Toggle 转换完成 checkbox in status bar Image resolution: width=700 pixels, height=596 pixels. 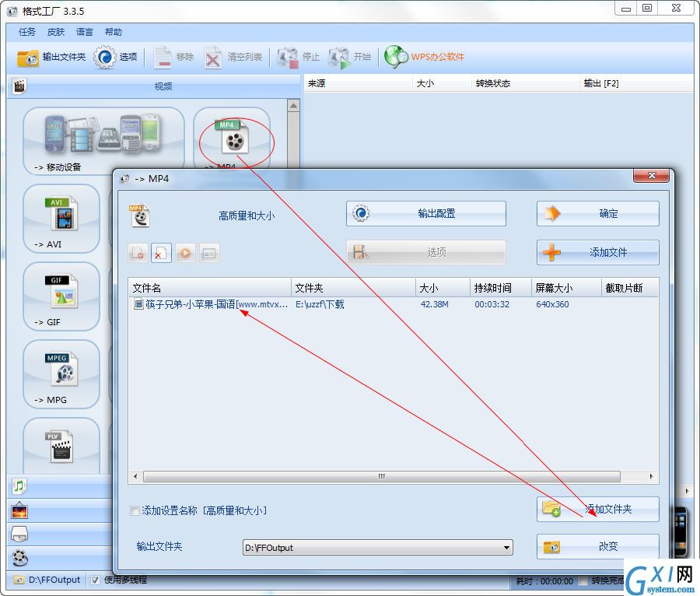[583, 580]
